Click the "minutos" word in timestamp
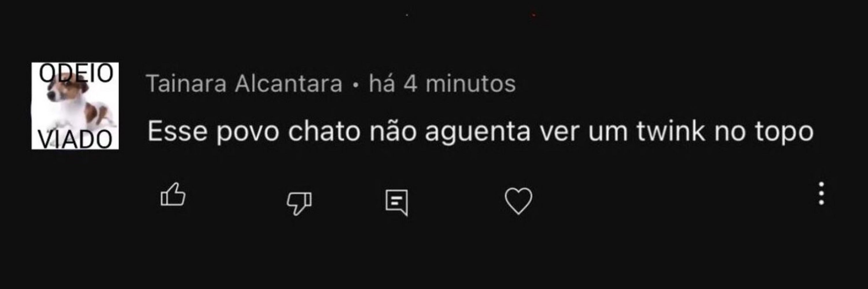Image resolution: width=868 pixels, height=289 pixels. point(471,84)
